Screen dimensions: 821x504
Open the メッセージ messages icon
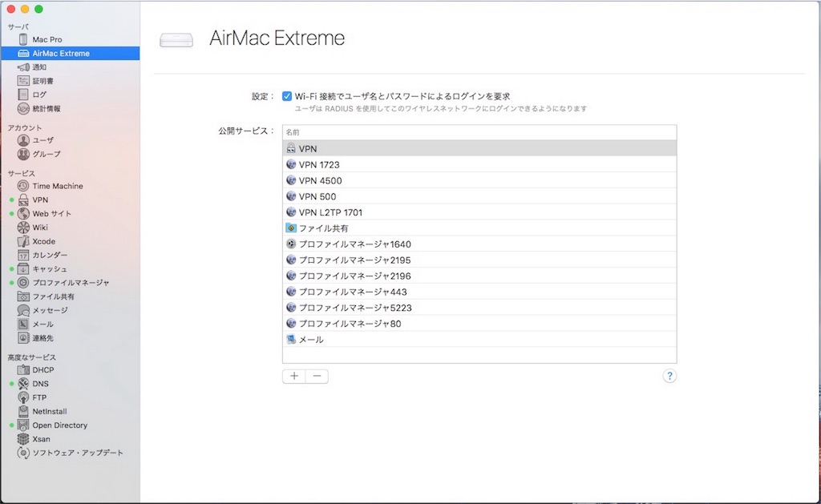click(x=23, y=310)
